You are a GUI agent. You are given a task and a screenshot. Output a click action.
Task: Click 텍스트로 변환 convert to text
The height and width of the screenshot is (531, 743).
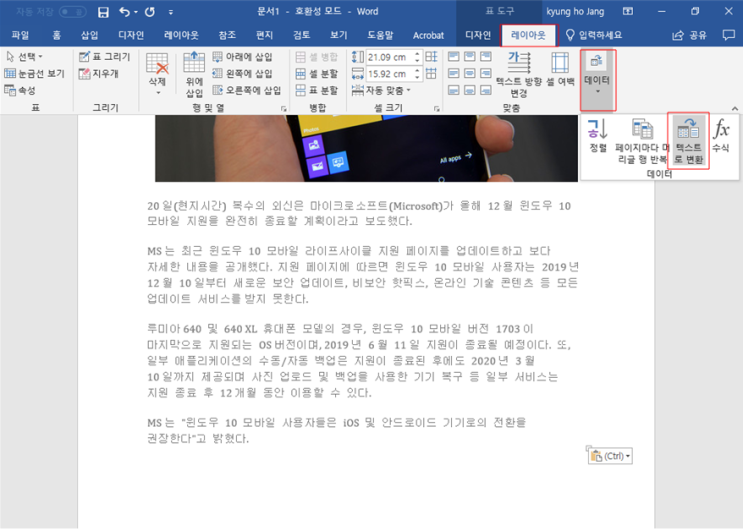689,140
